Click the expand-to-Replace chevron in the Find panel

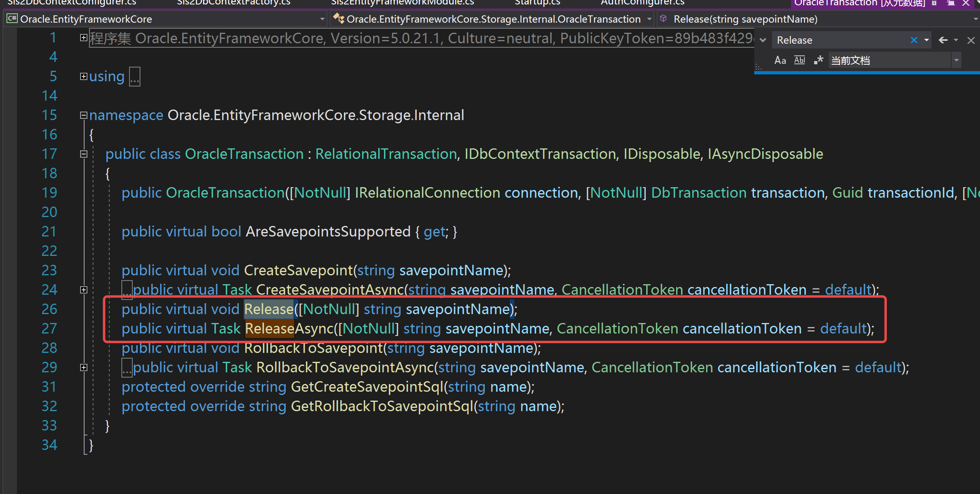762,40
